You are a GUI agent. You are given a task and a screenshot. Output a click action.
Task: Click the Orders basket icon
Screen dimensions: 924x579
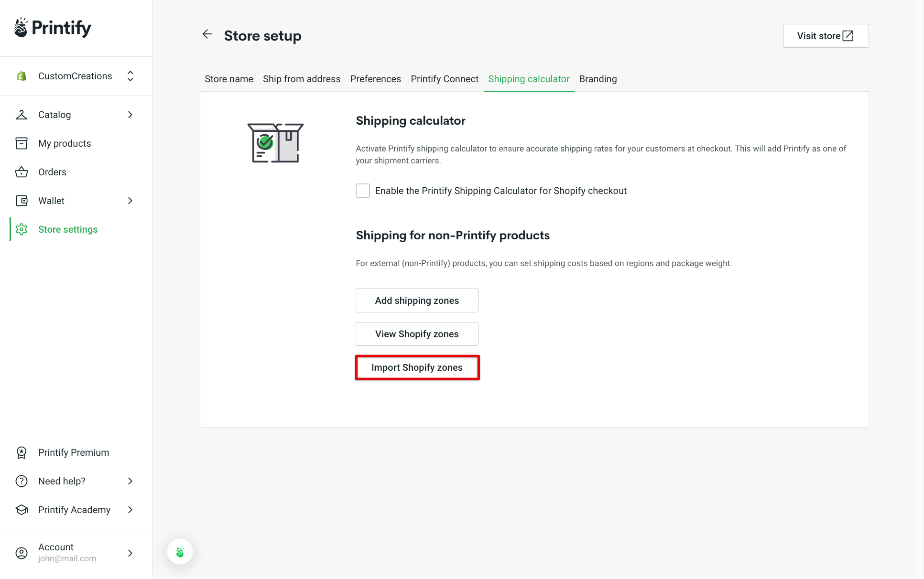[x=22, y=172]
